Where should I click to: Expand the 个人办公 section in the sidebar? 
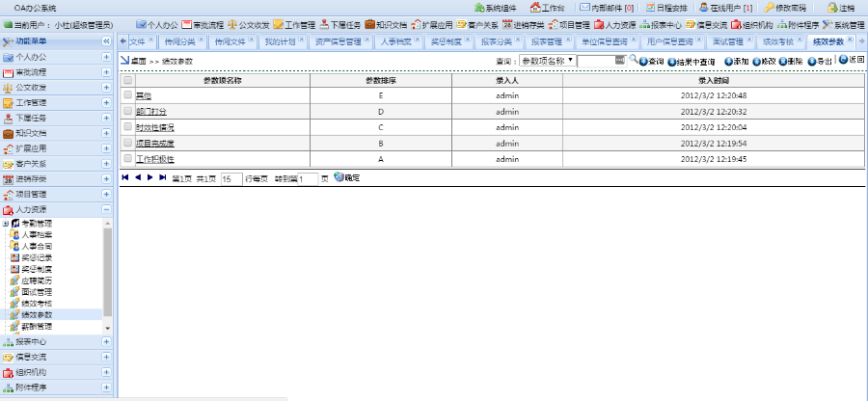[x=106, y=58]
